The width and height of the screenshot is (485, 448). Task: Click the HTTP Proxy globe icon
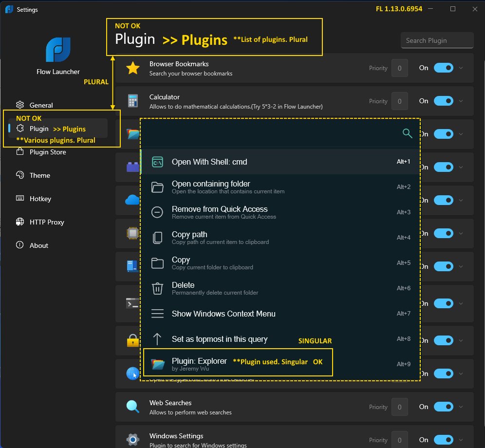[20, 222]
